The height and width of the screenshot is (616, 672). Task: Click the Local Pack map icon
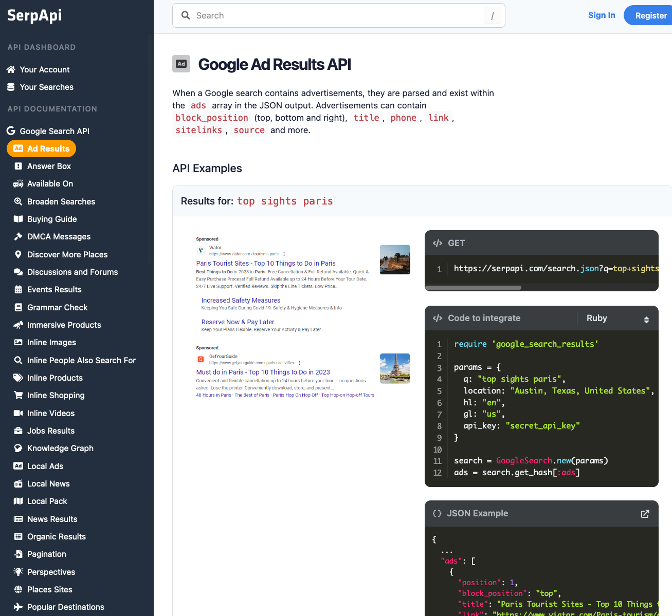click(18, 501)
